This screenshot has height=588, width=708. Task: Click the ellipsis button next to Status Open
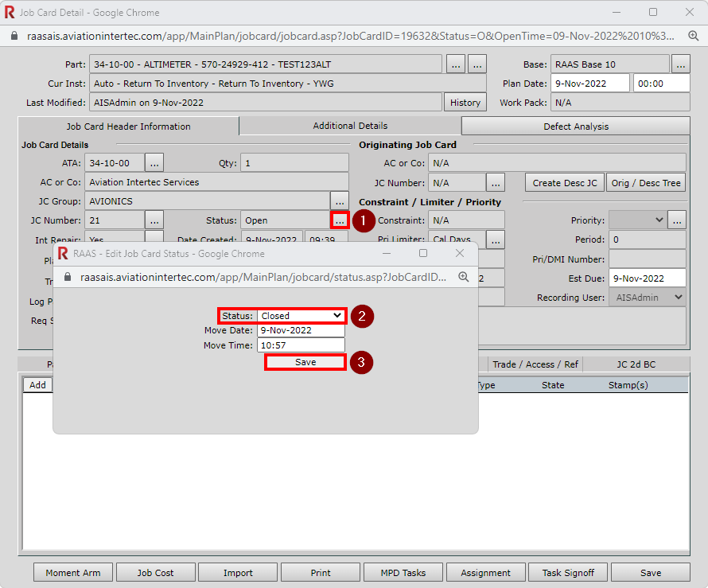(x=340, y=220)
